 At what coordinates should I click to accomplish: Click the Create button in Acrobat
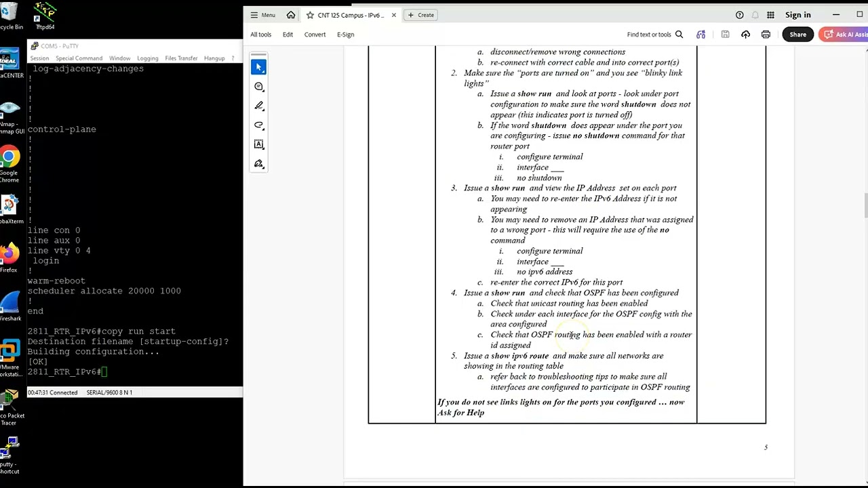coord(421,15)
